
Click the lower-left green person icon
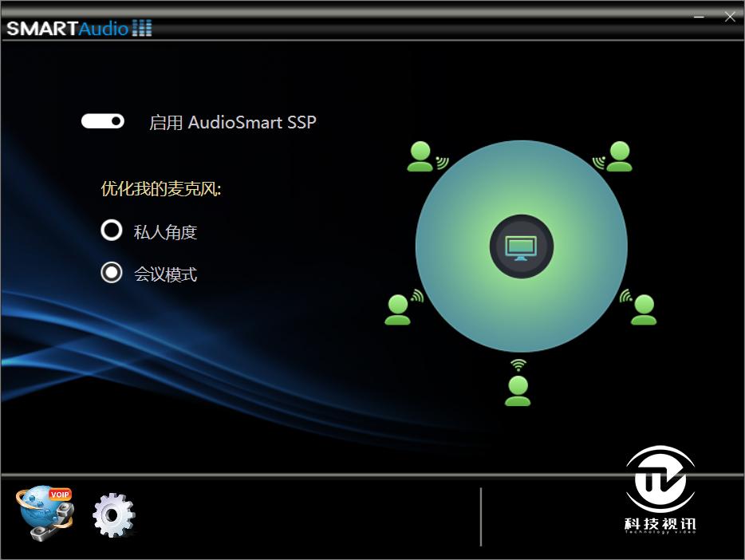pyautogui.click(x=398, y=310)
